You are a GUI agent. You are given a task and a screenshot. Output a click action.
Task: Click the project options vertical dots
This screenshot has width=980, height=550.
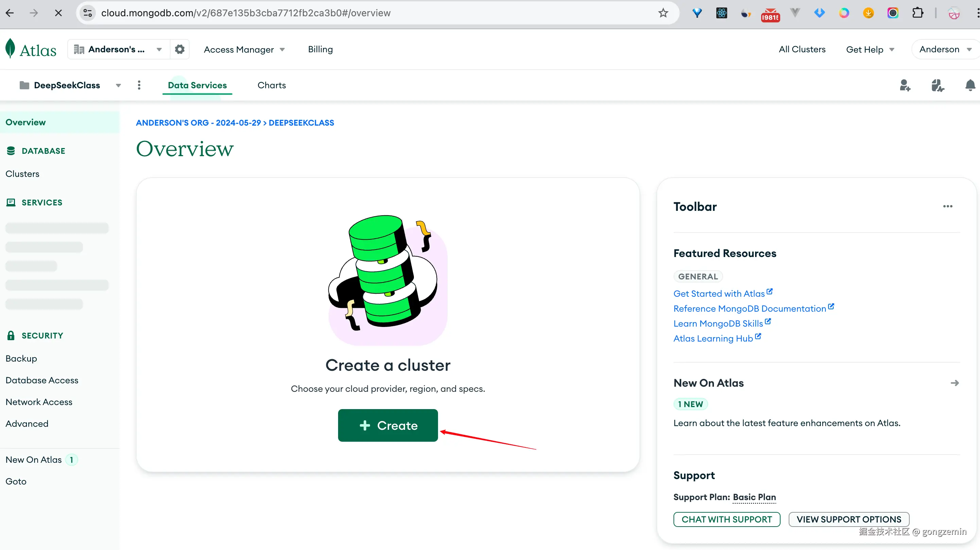pos(139,85)
